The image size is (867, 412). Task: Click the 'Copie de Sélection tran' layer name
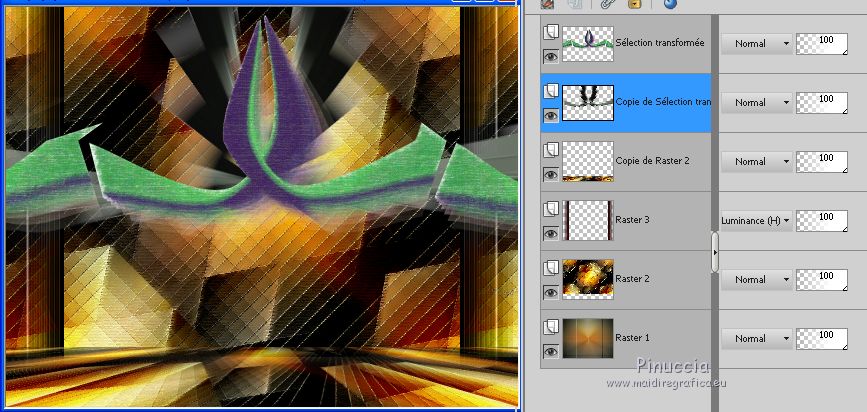point(663,102)
